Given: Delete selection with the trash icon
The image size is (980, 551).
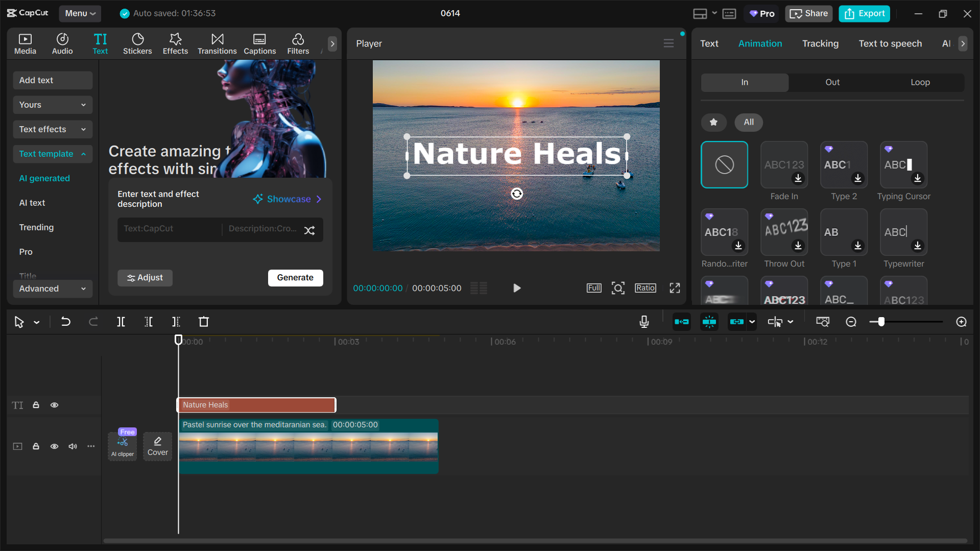Looking at the screenshot, I should (203, 322).
